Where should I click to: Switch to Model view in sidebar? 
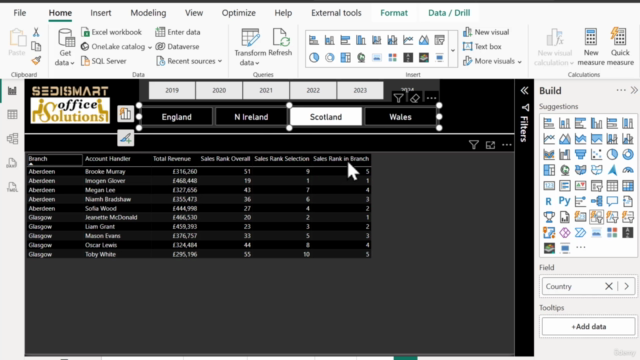(12, 139)
